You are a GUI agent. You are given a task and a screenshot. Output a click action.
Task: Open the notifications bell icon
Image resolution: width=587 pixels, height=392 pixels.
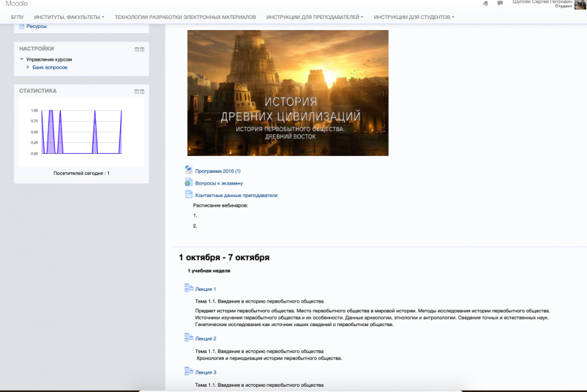click(485, 3)
